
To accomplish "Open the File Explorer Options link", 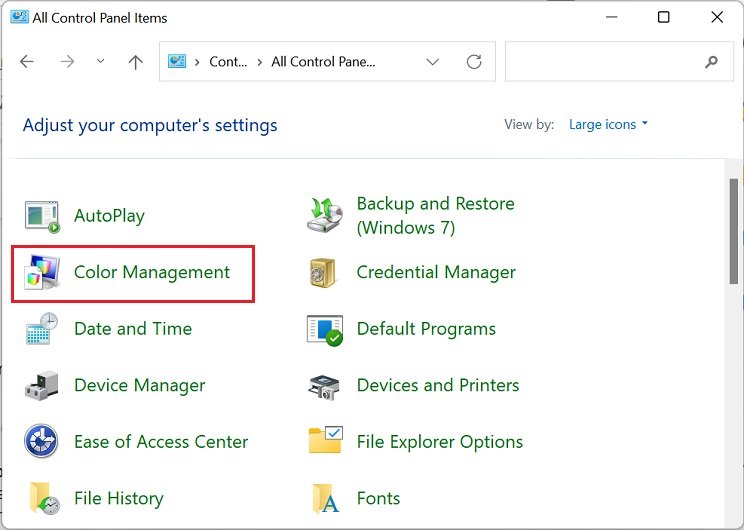I will pos(439,442).
